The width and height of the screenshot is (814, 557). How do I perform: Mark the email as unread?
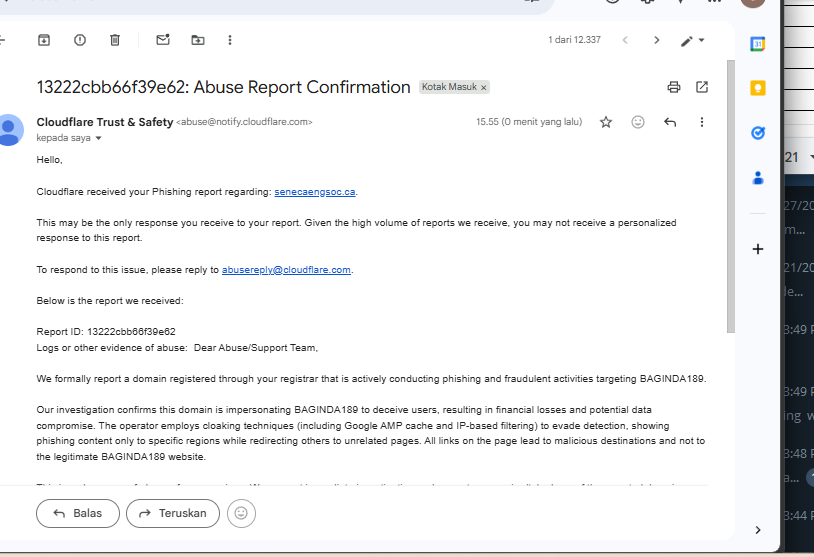click(x=163, y=40)
